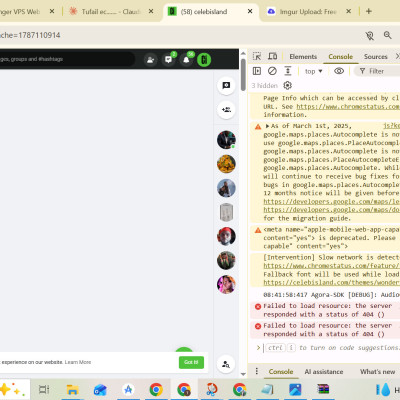Screen dimensions: 400x400
Task: Open the notifications bell icon
Action: click(186, 60)
